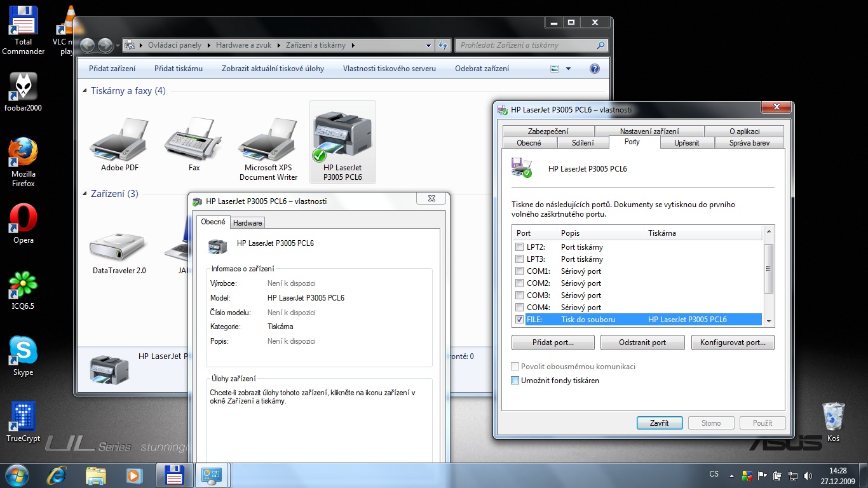Image resolution: width=868 pixels, height=488 pixels.
Task: Click Přidat tiskárnu in the toolbar
Action: pos(179,69)
